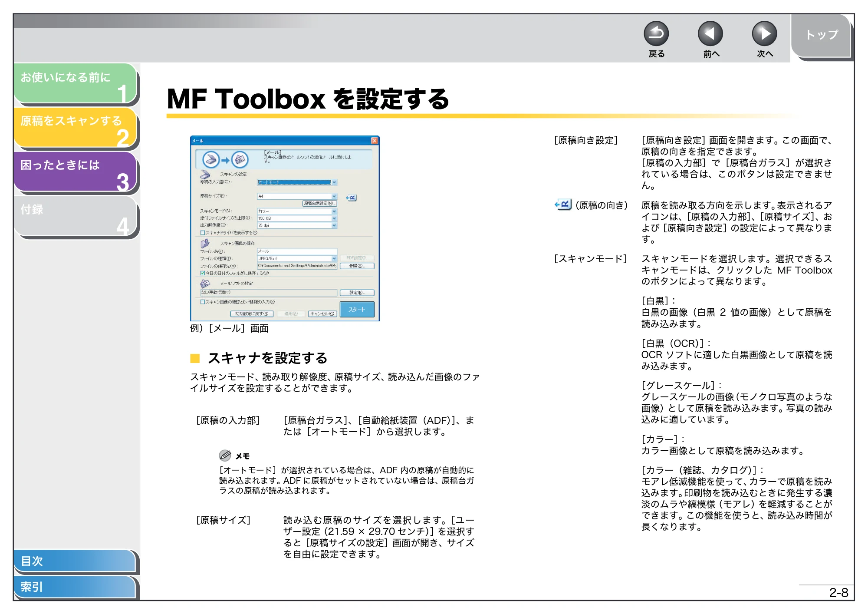Image resolution: width=868 pixels, height=614 pixels.
Task: Click the envelope icon beside メールソフトの設定
Action: 205,283
